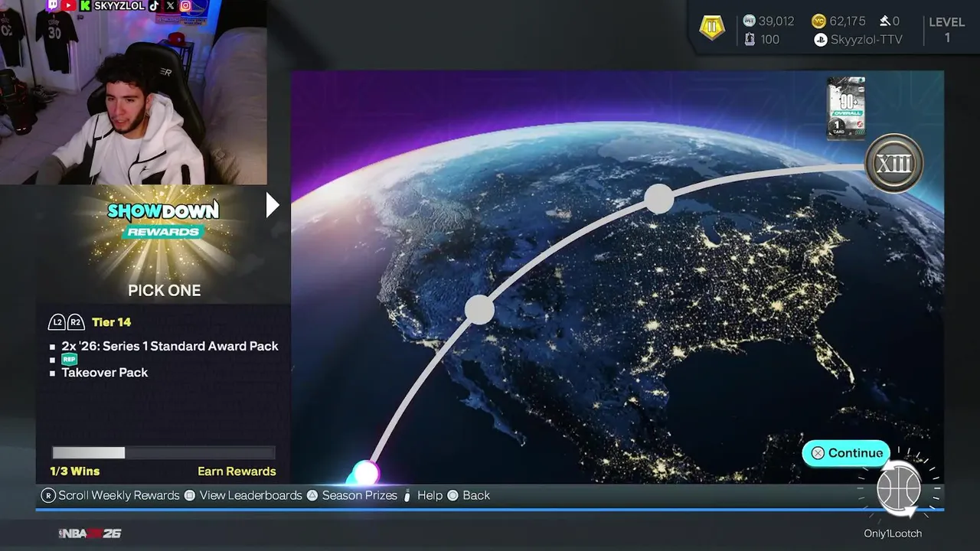
Task: Open View Leaderboards
Action: coord(250,496)
